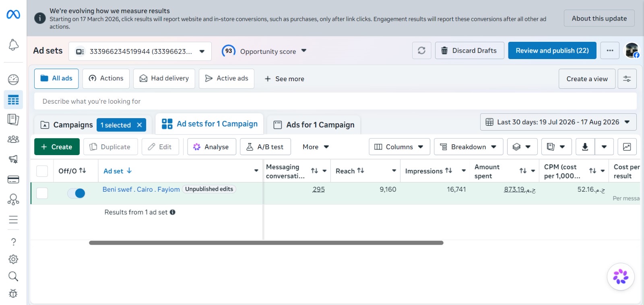Tick the select-all ad sets checkbox

tap(42, 171)
